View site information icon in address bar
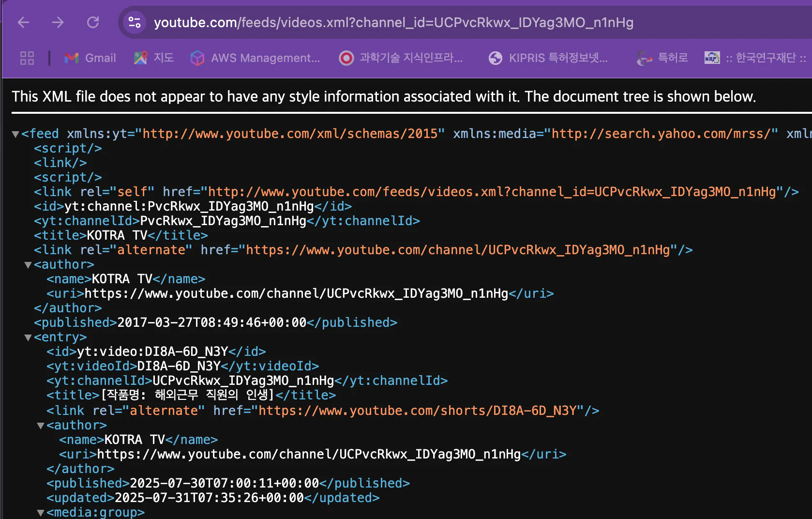 point(134,22)
